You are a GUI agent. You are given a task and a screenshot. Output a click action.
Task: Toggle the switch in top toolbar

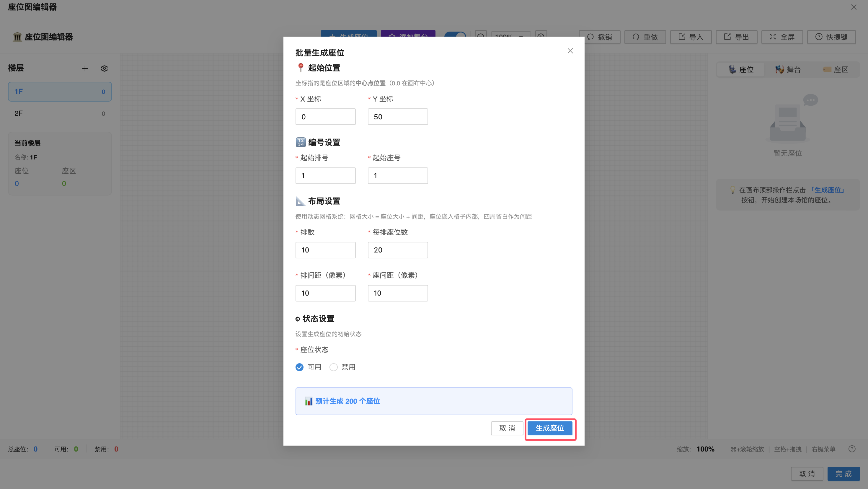tap(455, 34)
